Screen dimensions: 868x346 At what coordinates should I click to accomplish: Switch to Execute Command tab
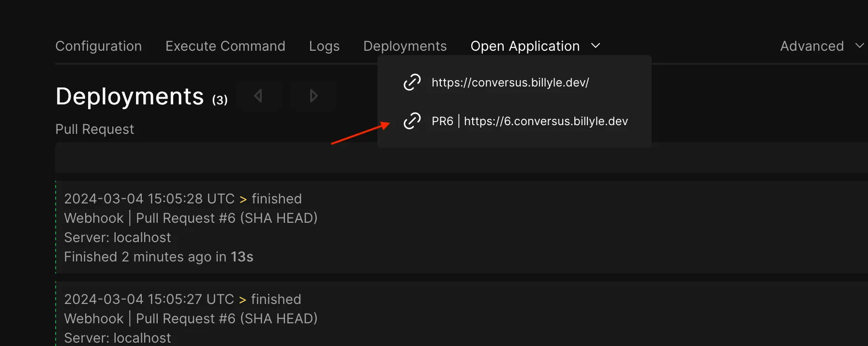tap(225, 46)
